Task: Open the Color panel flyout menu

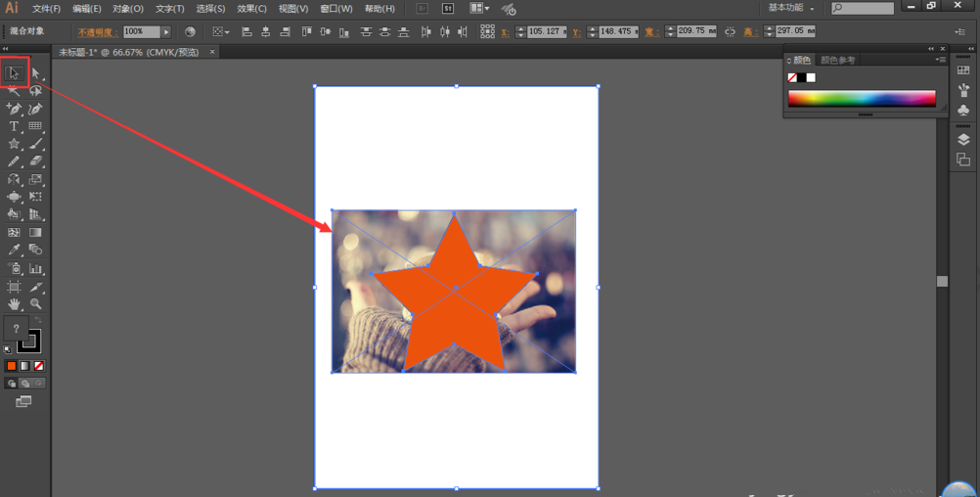Action: [x=941, y=60]
